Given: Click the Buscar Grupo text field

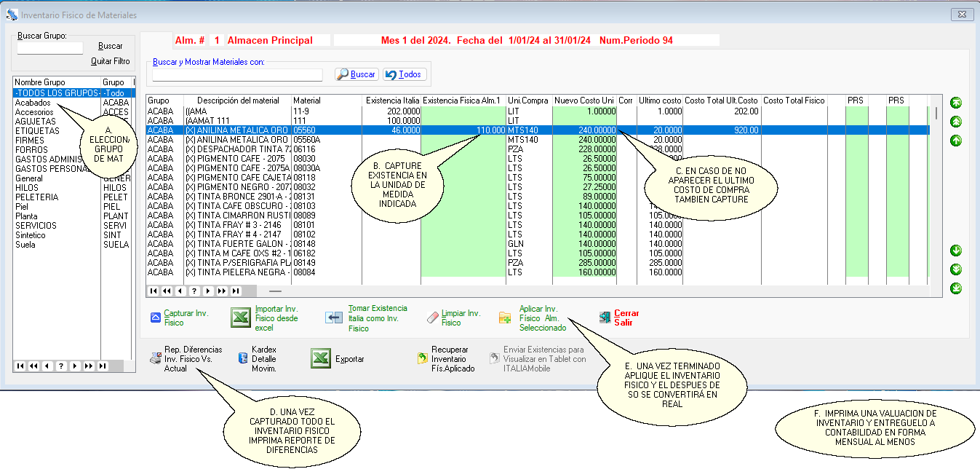Looking at the screenshot, I should pyautogui.click(x=50, y=48).
